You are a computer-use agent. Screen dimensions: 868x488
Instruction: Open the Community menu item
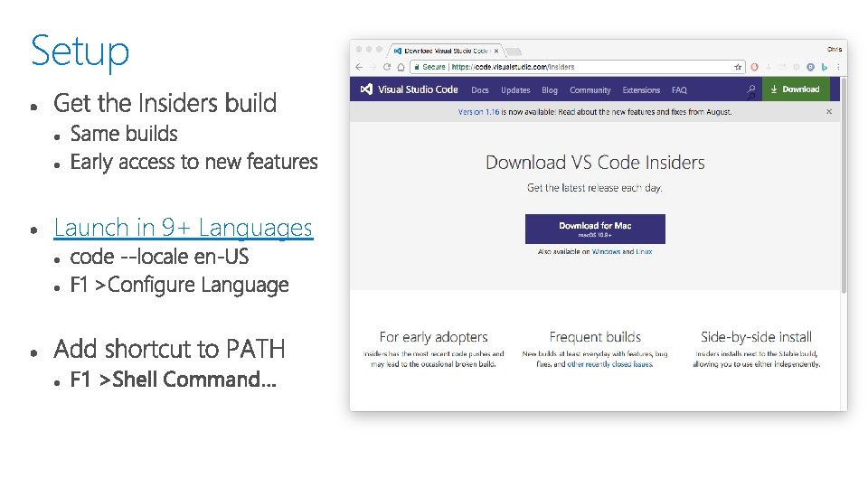590,90
